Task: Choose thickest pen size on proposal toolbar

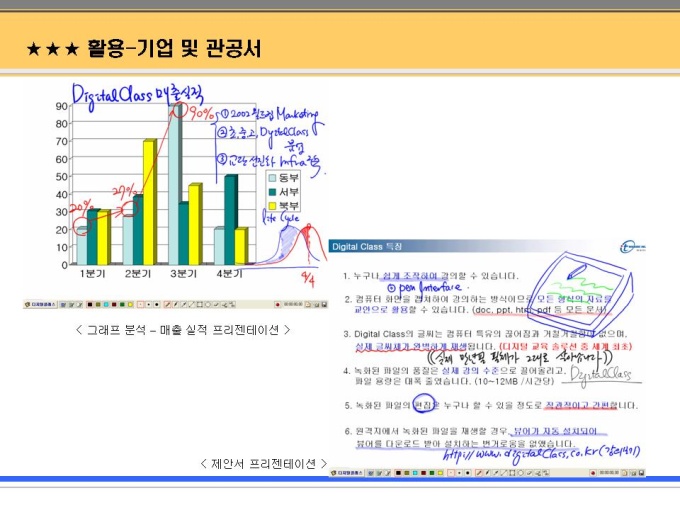Action: coord(468,473)
